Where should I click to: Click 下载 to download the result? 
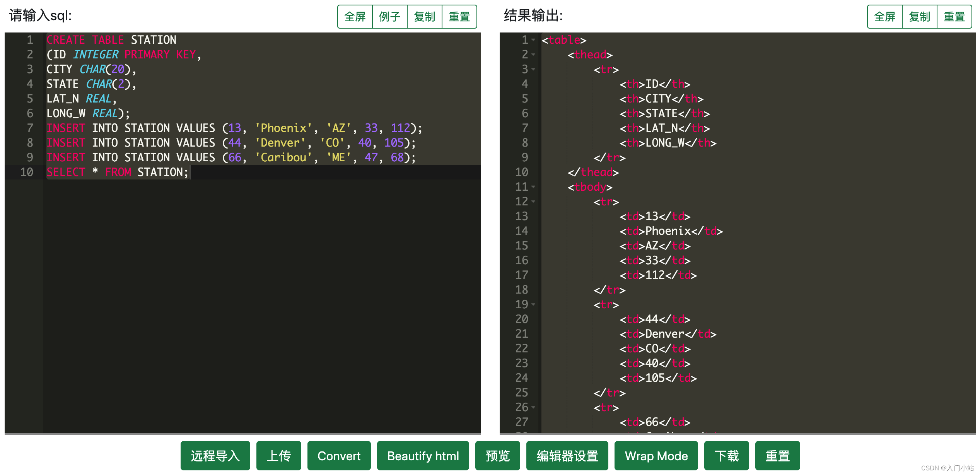pyautogui.click(x=727, y=456)
